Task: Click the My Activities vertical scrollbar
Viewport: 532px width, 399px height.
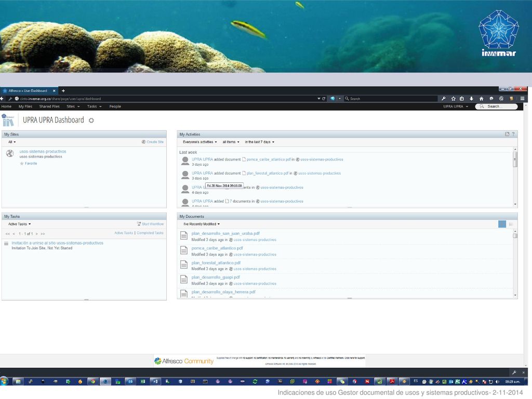Action: (515, 177)
